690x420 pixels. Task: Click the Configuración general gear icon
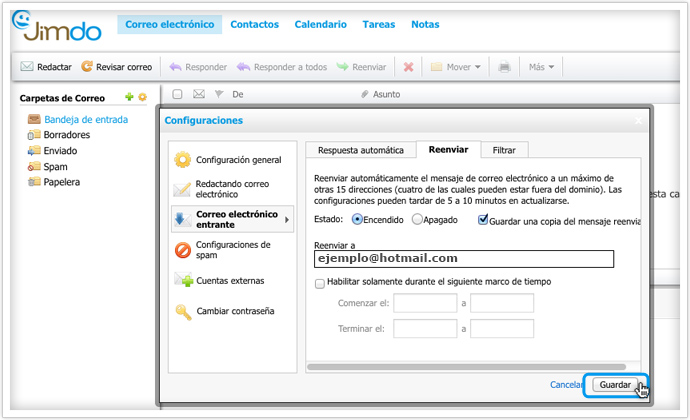[182, 159]
